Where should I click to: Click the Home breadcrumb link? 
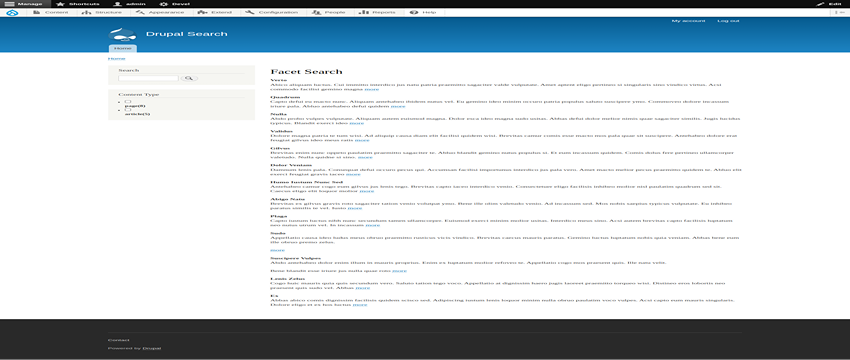pyautogui.click(x=117, y=59)
